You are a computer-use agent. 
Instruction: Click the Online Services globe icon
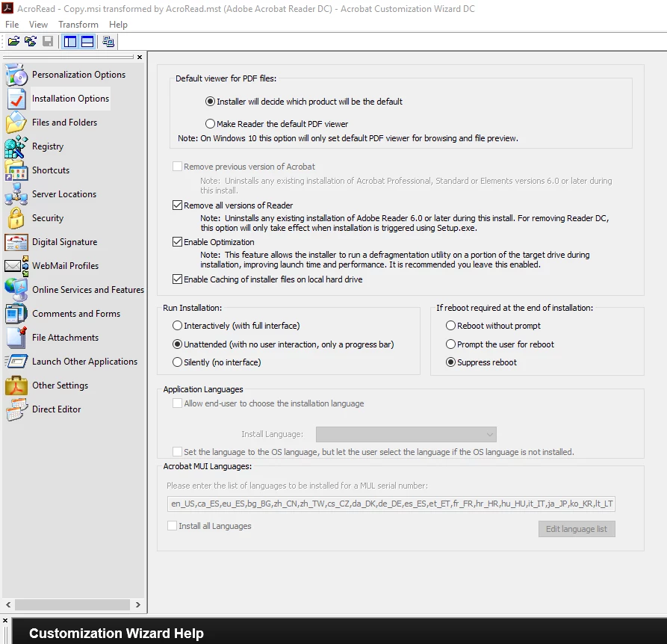[x=16, y=290]
